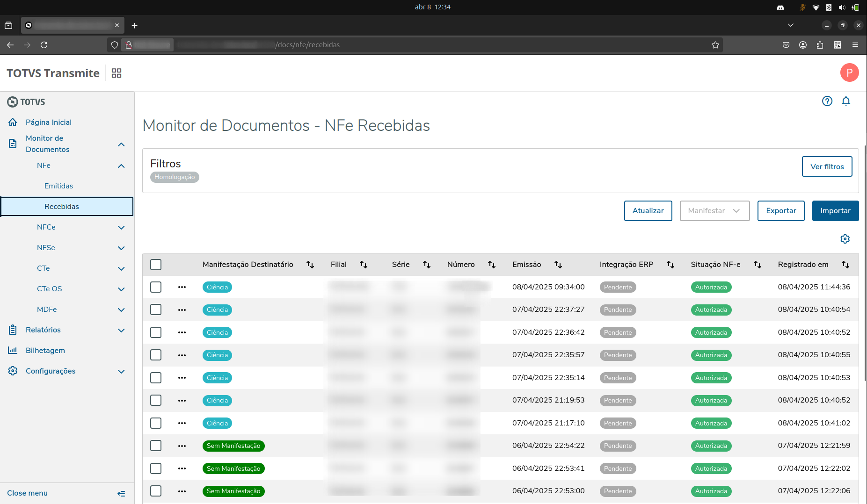
Task: Open row actions for 08/04/2025 09:34:00 emission
Action: pos(182,287)
